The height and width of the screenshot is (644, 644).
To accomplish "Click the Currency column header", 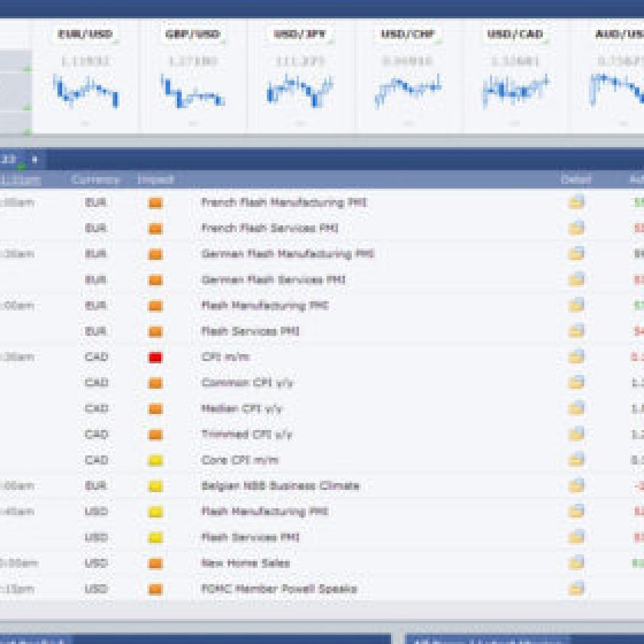I will tap(96, 179).
